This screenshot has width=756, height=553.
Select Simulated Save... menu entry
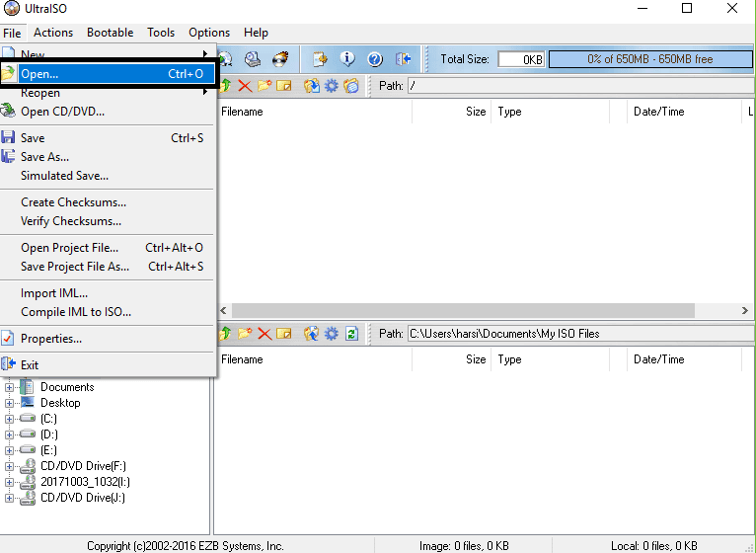click(108, 176)
